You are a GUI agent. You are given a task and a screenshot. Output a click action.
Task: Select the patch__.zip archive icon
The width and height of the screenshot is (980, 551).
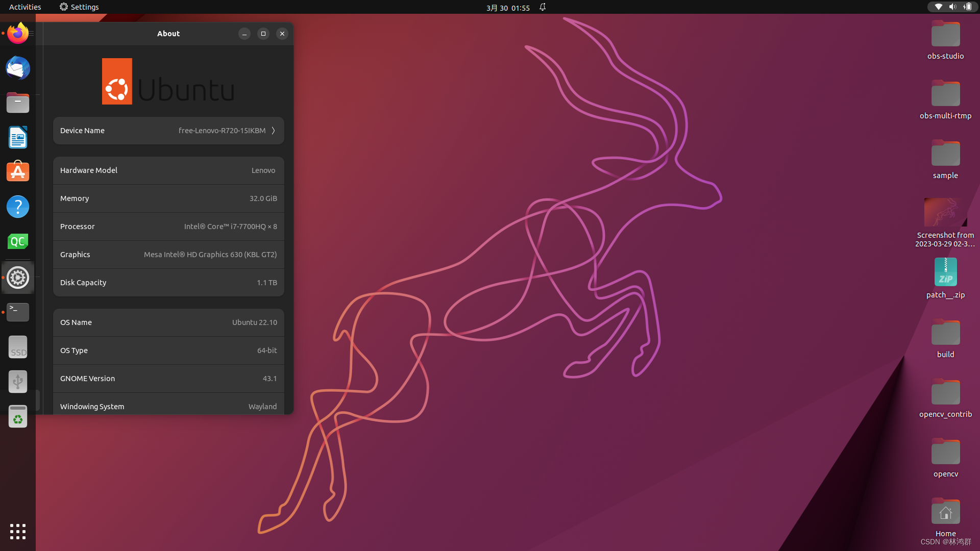[945, 279]
